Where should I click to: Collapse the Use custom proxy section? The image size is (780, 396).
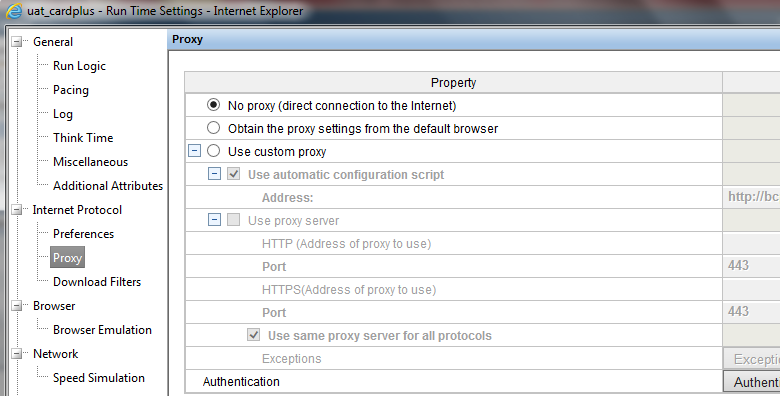pos(195,151)
